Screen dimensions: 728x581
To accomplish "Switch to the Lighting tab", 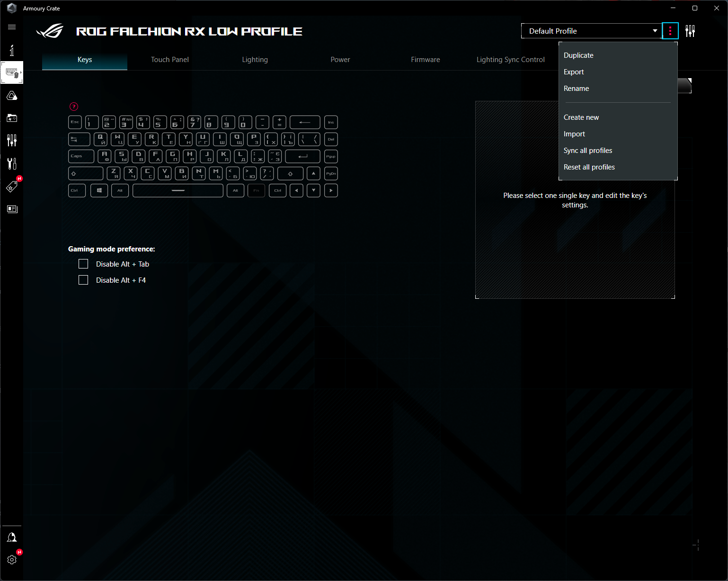I will [x=255, y=60].
